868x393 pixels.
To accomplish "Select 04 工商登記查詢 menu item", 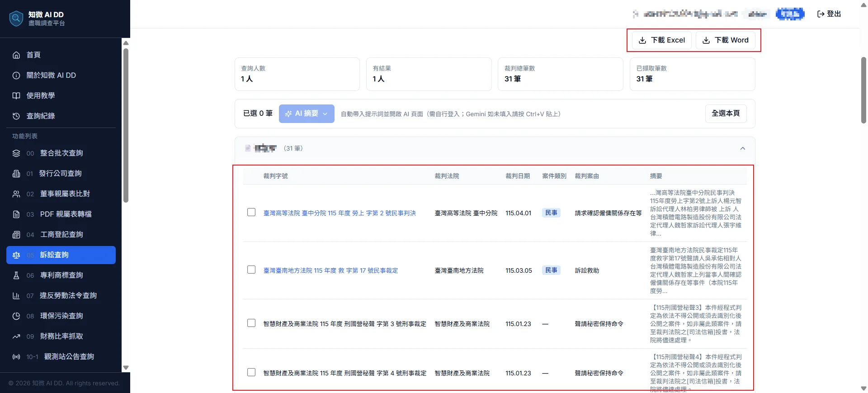I will pyautogui.click(x=61, y=235).
